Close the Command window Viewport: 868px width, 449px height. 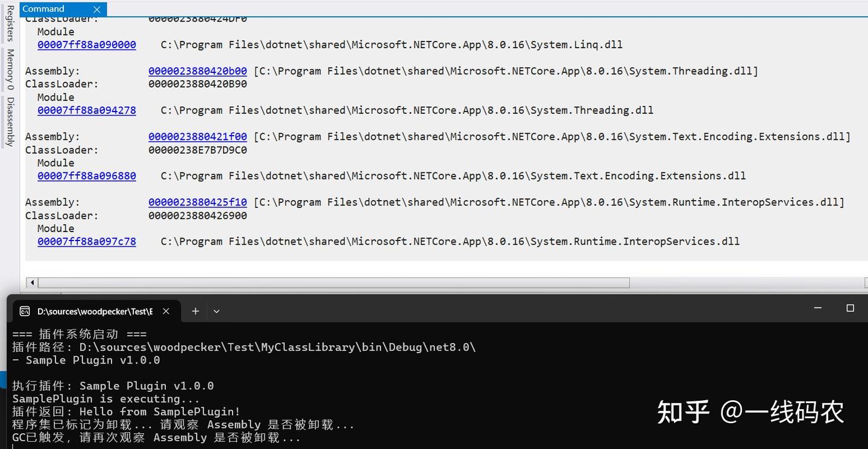(97, 8)
